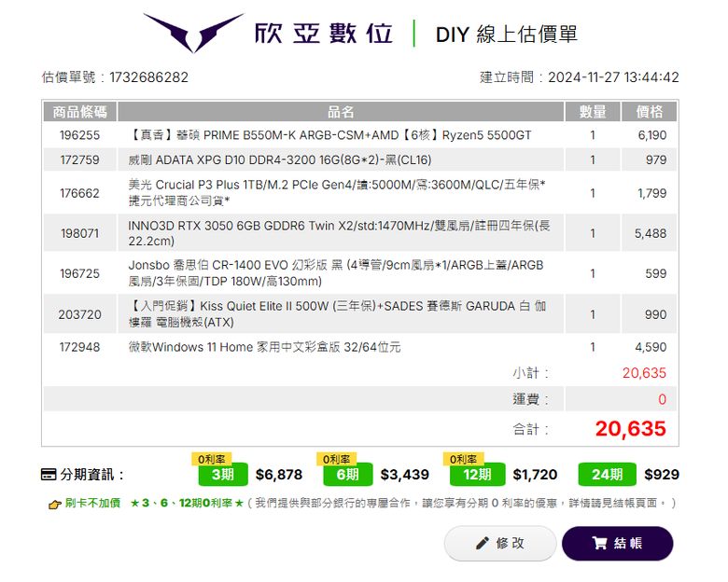Click the 刷卡不加價 green text
The image size is (728, 582).
[x=92, y=503]
